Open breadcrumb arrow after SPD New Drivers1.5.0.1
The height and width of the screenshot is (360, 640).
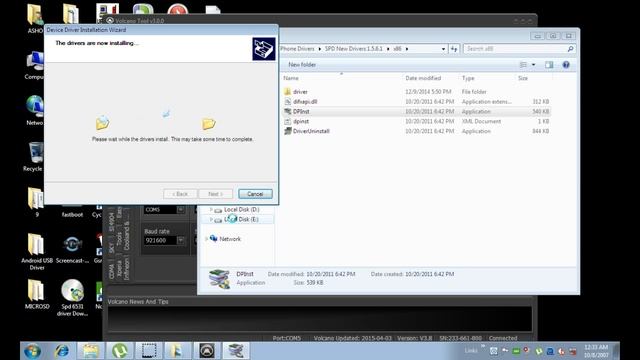pos(388,49)
